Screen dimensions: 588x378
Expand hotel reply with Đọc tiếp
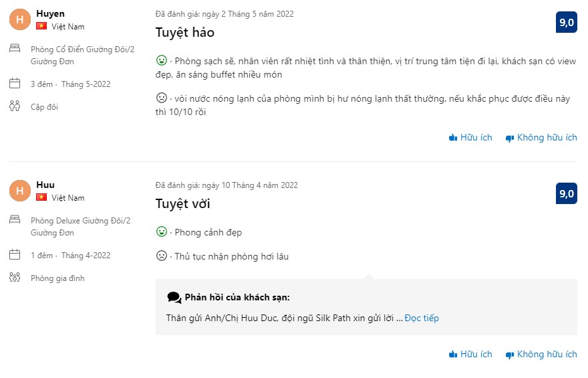pos(422,318)
